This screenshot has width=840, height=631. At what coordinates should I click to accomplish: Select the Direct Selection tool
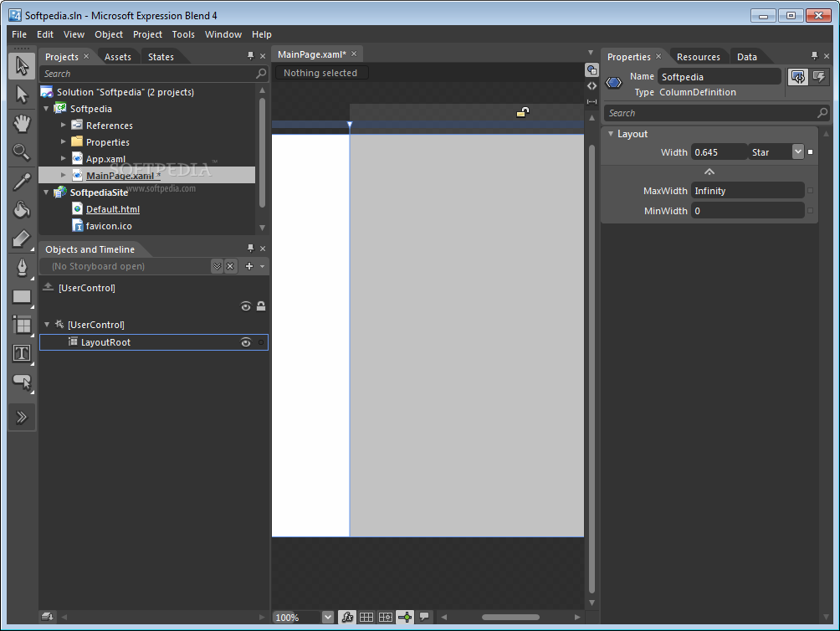click(22, 95)
